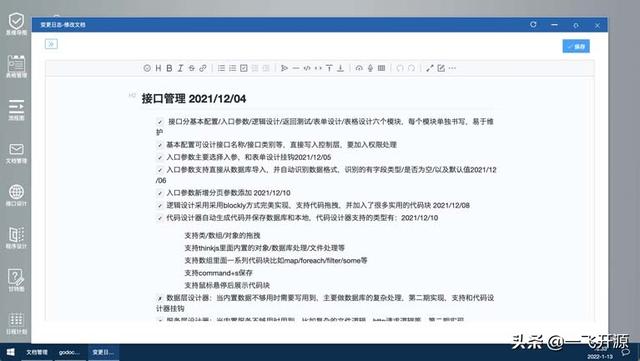Open 日程计划 grid icon in the sidebar
Screen dimensions: 640x361
click(16, 323)
